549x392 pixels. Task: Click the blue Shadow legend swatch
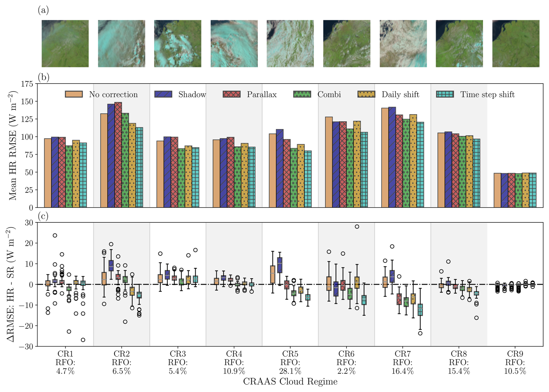(163, 94)
